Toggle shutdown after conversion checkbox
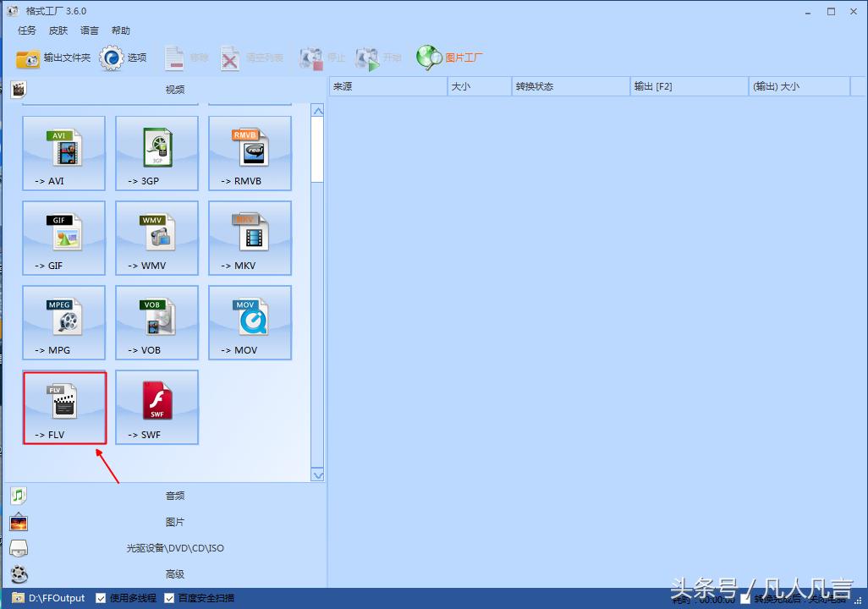 point(745,599)
